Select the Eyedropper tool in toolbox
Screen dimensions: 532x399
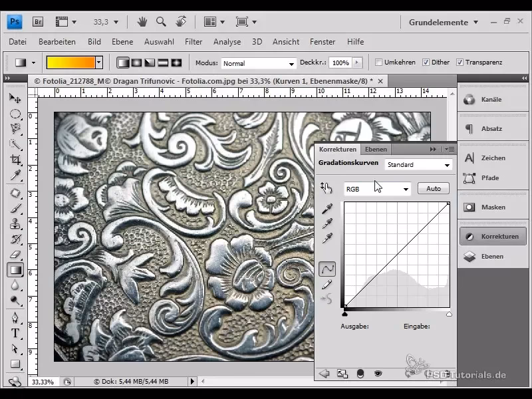15,175
